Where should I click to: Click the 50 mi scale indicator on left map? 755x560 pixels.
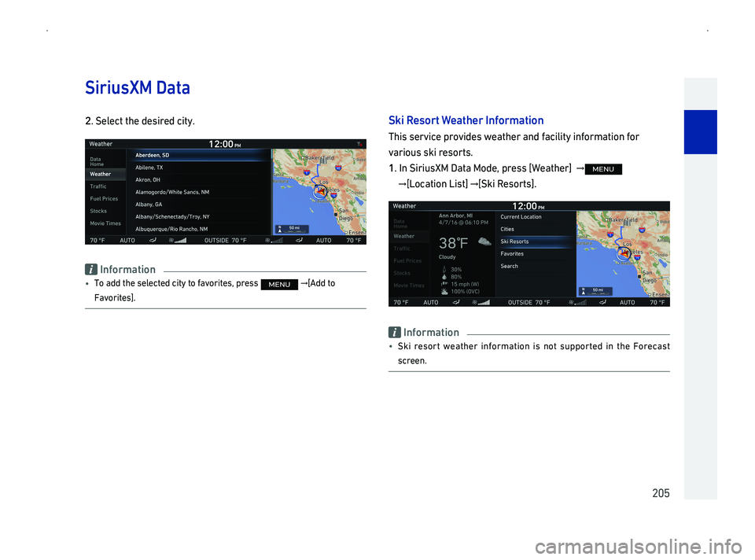pos(293,229)
